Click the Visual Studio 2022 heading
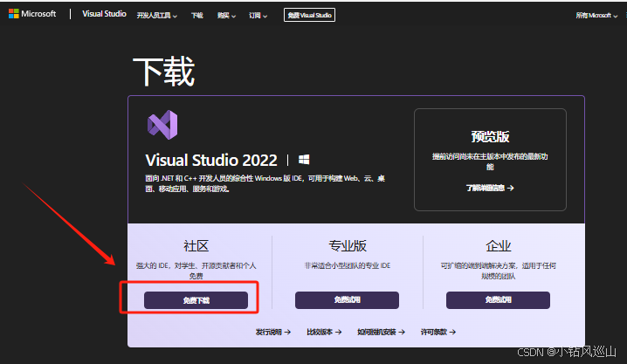 (211, 161)
